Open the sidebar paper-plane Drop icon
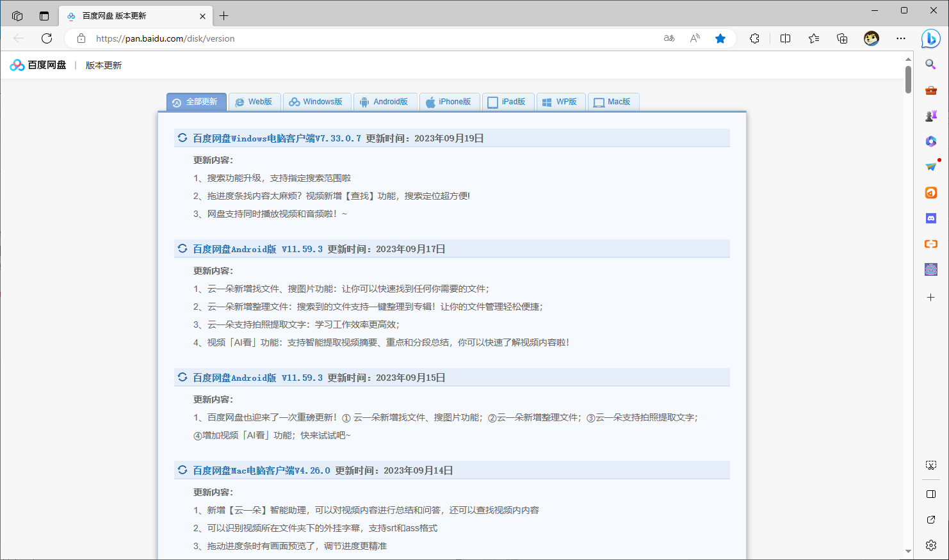The width and height of the screenshot is (949, 560). tap(931, 167)
